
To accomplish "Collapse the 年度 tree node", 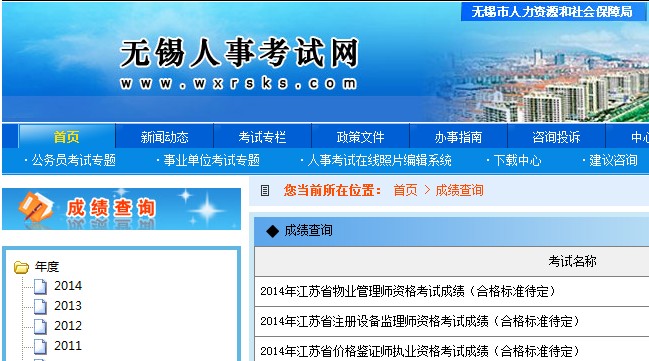I will tap(47, 267).
